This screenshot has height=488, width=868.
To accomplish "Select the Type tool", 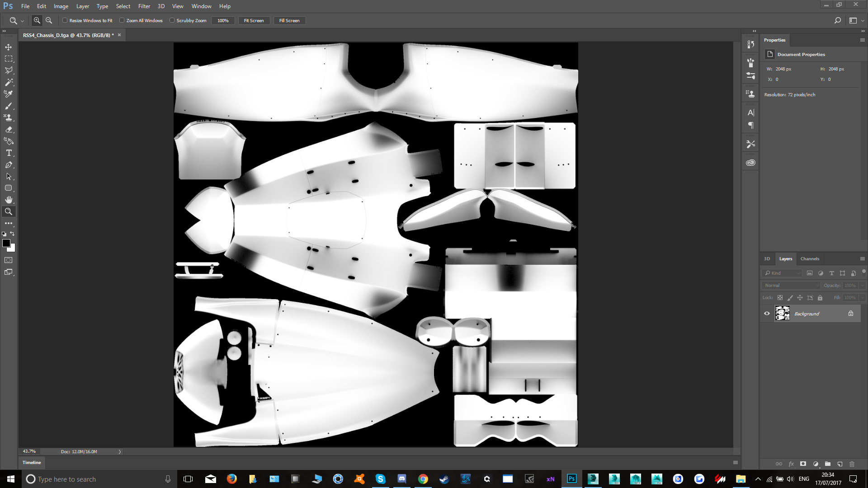I will [9, 153].
